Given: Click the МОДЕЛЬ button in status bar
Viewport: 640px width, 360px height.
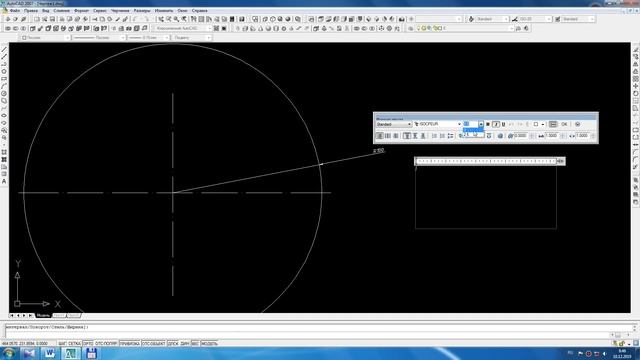Looking at the screenshot, I should [x=209, y=343].
